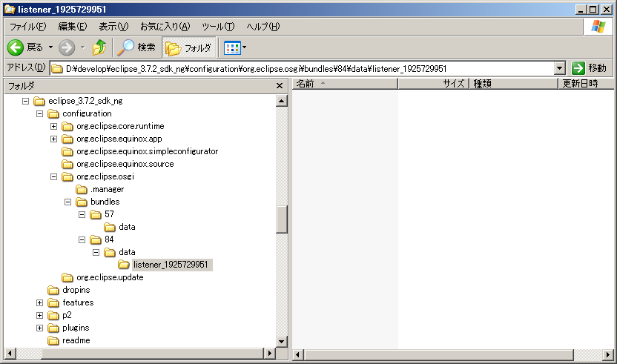Open the Forward history dropdown arrow

point(82,47)
